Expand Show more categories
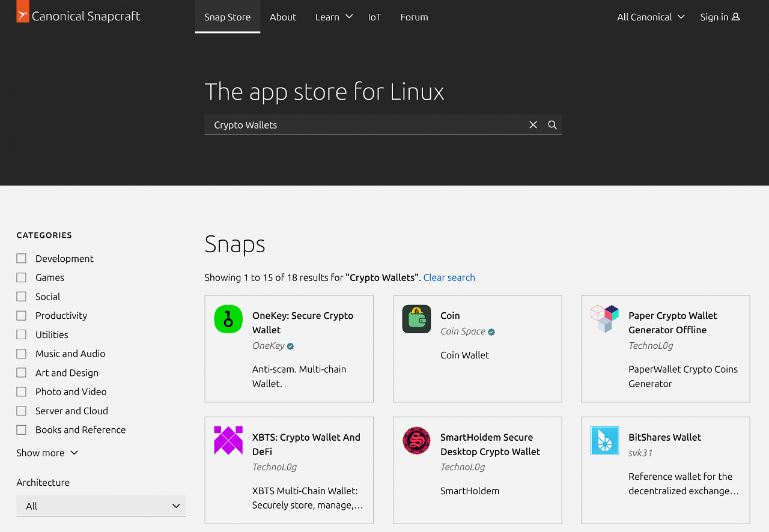This screenshot has height=532, width=769. click(47, 453)
